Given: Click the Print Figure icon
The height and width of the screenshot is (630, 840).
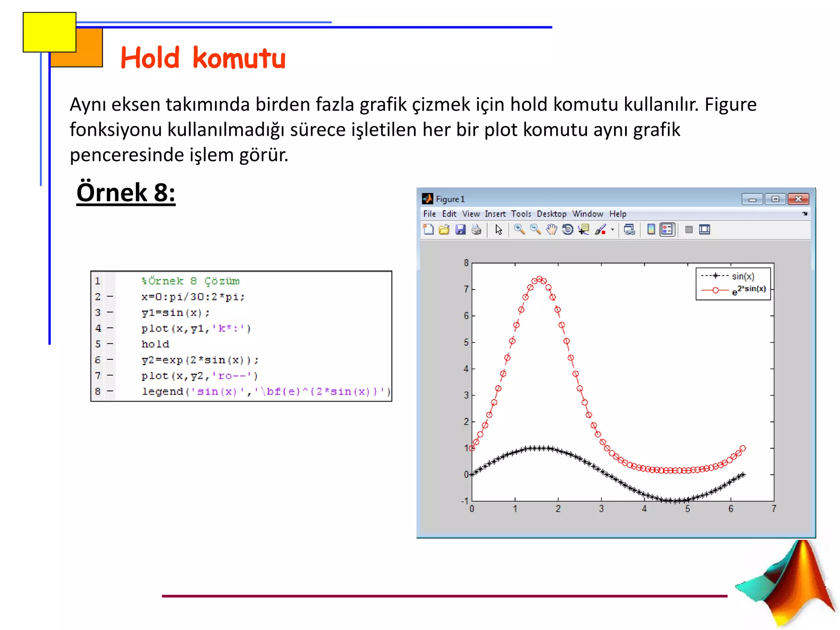Looking at the screenshot, I should [476, 230].
